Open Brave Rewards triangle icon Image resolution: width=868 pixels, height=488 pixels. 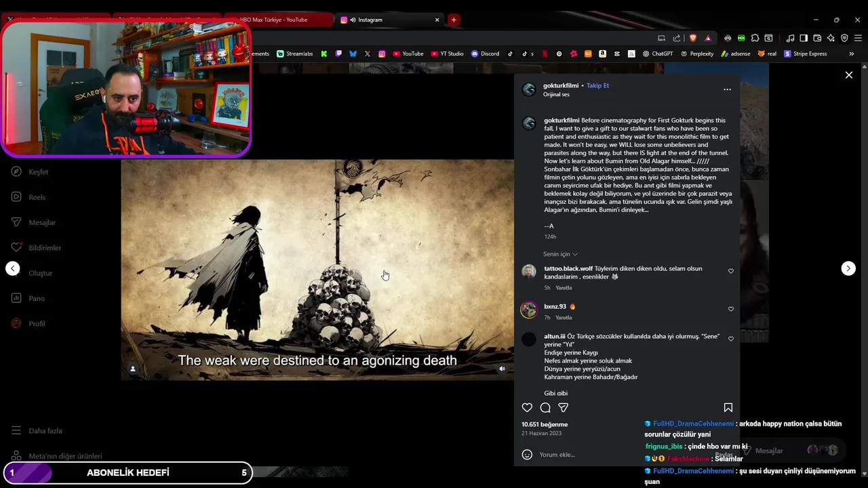point(708,38)
